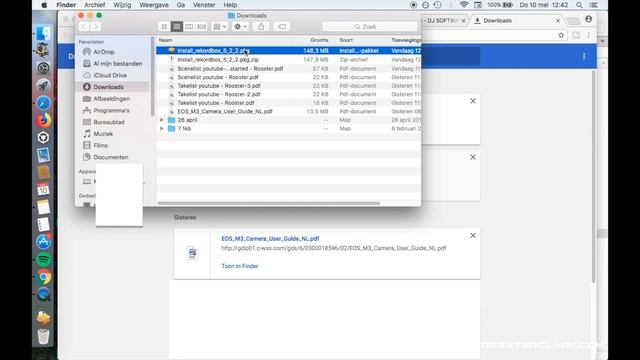Expand the 26 april folder

pyautogui.click(x=162, y=120)
